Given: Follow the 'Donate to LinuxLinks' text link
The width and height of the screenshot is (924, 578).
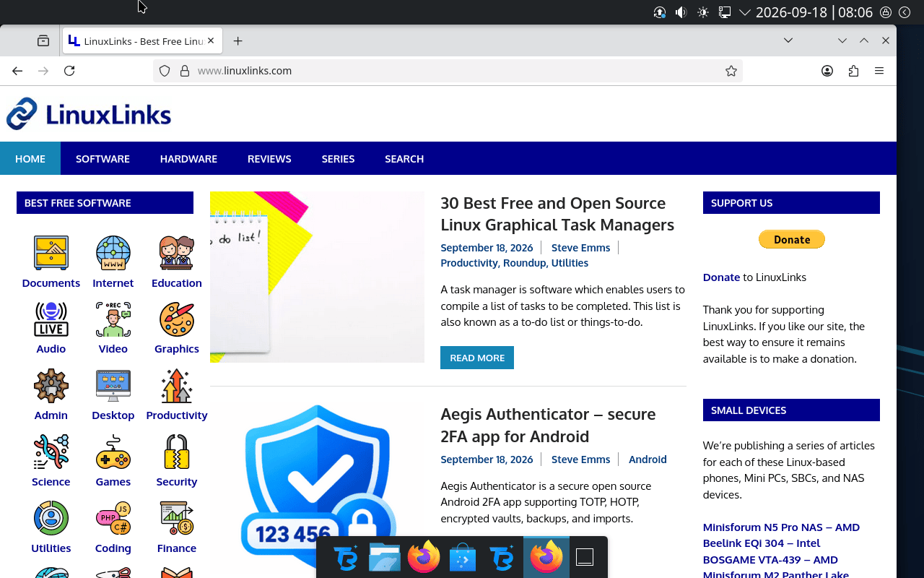Looking at the screenshot, I should 721,277.
